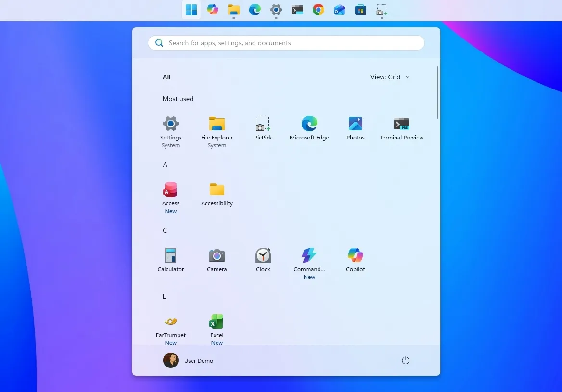Focus the Start menu search box
562x392 pixels.
point(286,43)
